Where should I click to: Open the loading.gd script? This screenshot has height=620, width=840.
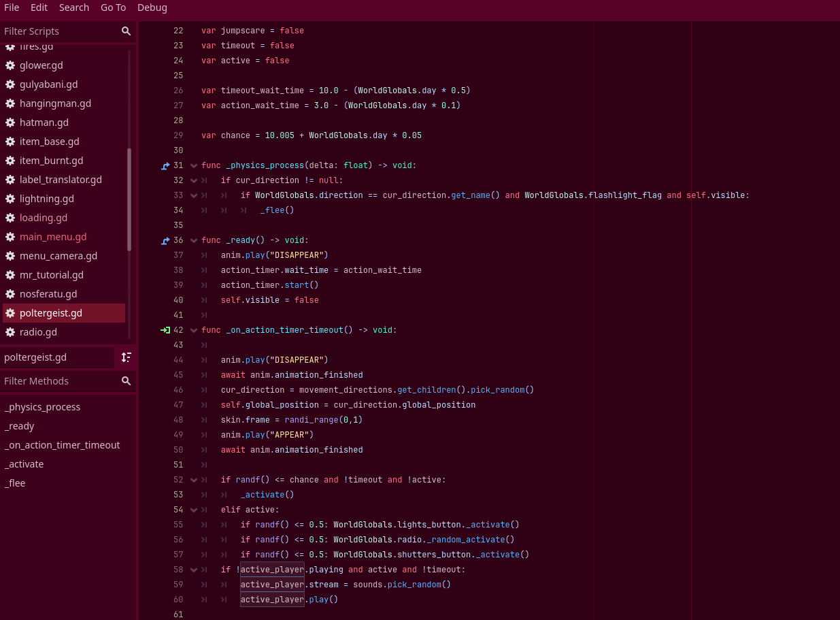[44, 218]
